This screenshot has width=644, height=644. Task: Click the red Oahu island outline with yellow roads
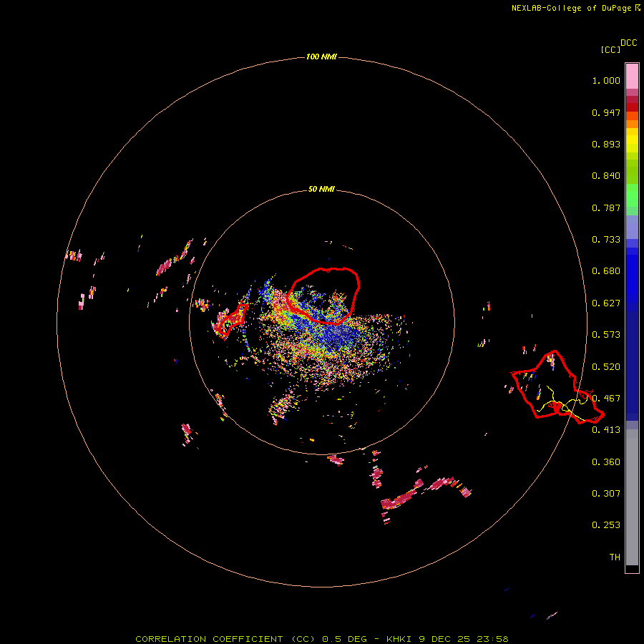[x=557, y=387]
